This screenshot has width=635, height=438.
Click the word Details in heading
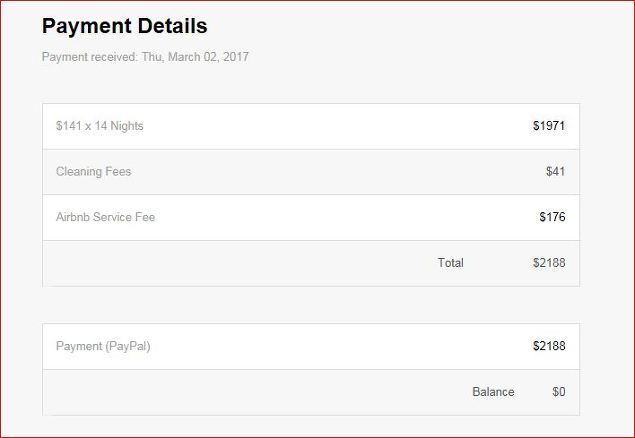point(173,26)
